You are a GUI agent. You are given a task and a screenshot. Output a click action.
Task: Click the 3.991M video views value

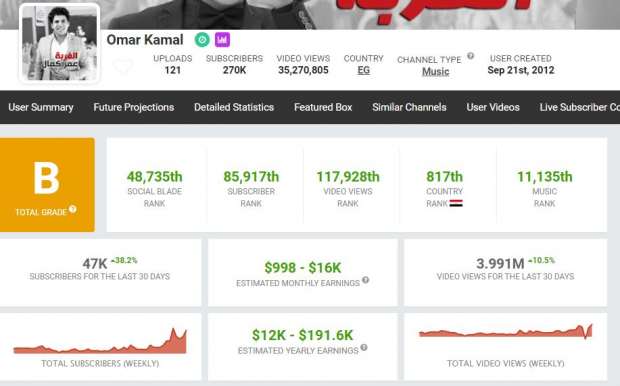pos(500,263)
